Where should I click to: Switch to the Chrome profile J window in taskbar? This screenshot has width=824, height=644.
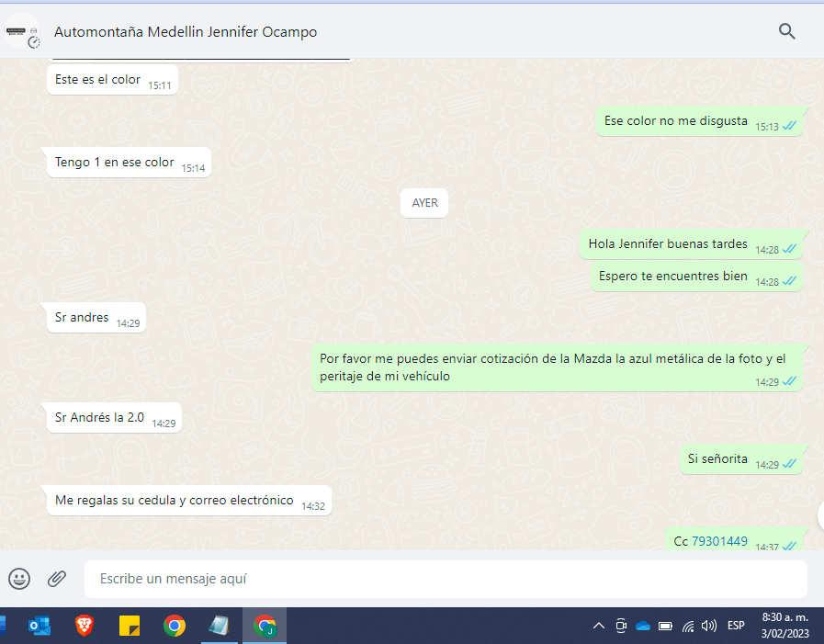pyautogui.click(x=265, y=626)
